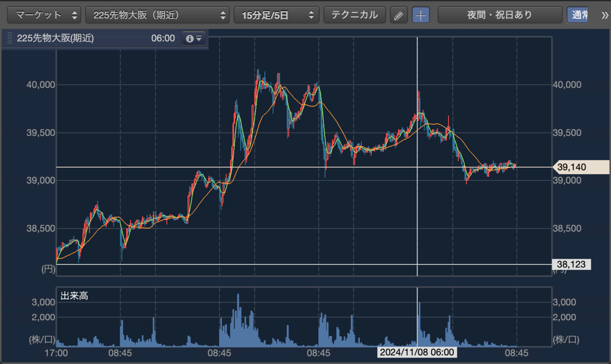Click the legend panel drag handle grip

9,38
